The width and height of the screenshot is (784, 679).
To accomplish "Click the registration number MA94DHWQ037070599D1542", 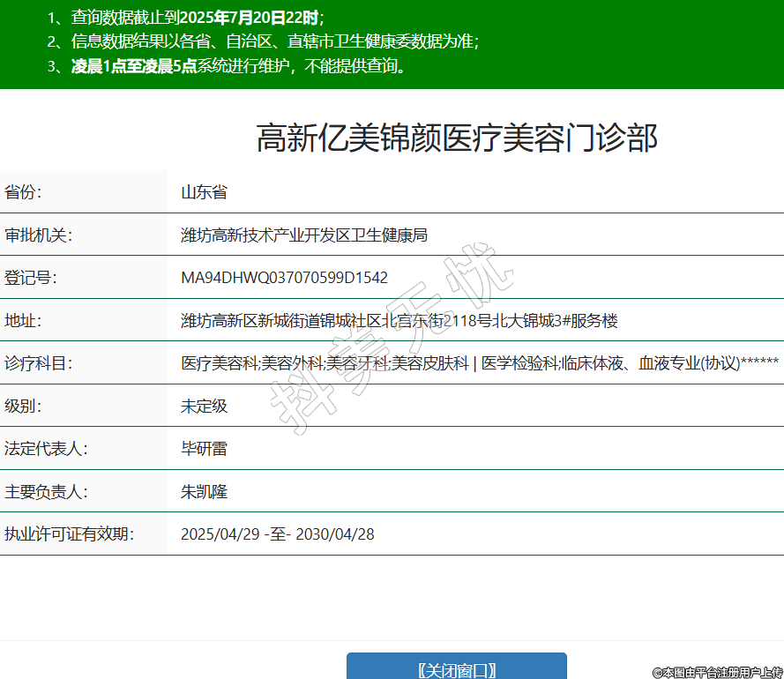I will tap(284, 278).
